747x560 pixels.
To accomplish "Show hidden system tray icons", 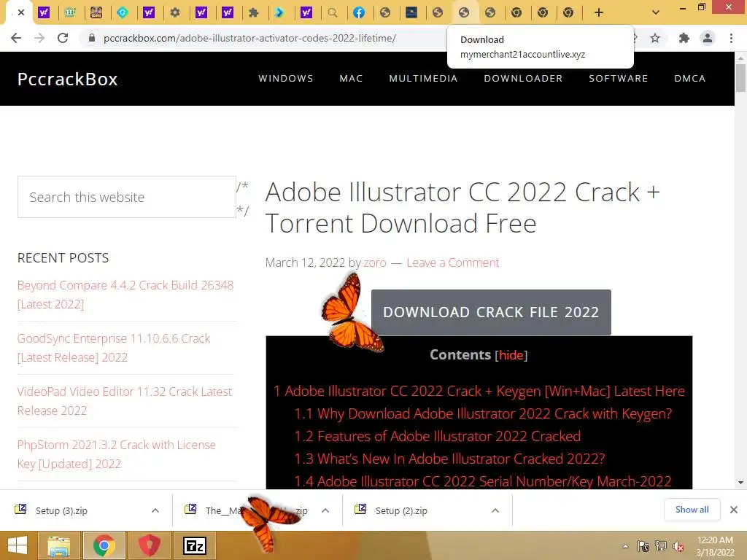I will (x=625, y=546).
